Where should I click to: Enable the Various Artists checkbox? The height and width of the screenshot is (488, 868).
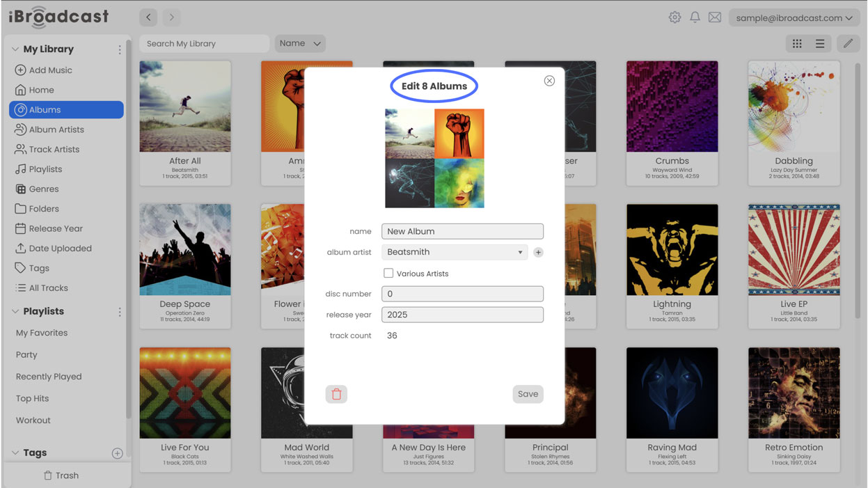[388, 274]
